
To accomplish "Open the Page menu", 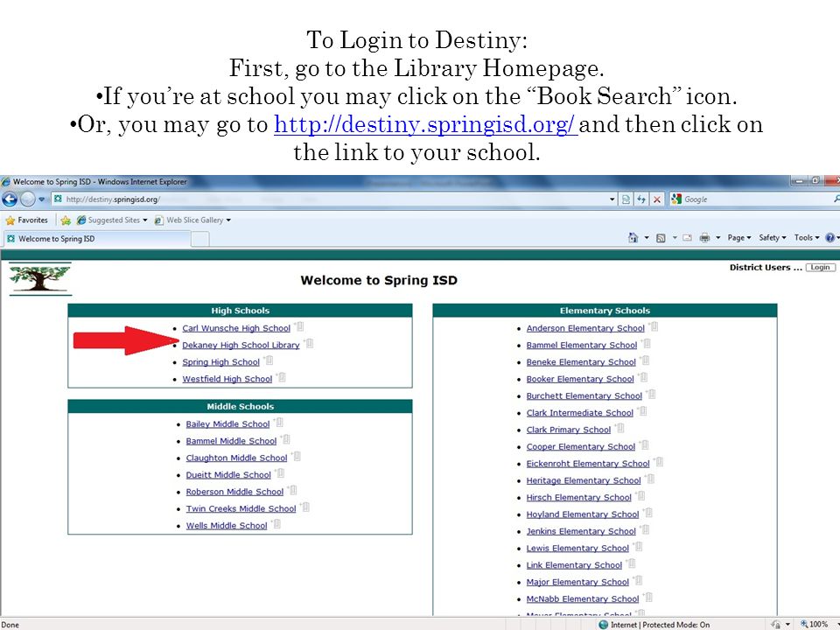I will (739, 238).
